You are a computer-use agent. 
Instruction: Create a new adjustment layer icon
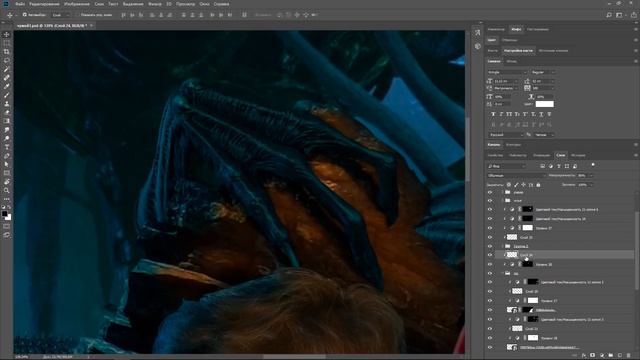(x=602, y=356)
